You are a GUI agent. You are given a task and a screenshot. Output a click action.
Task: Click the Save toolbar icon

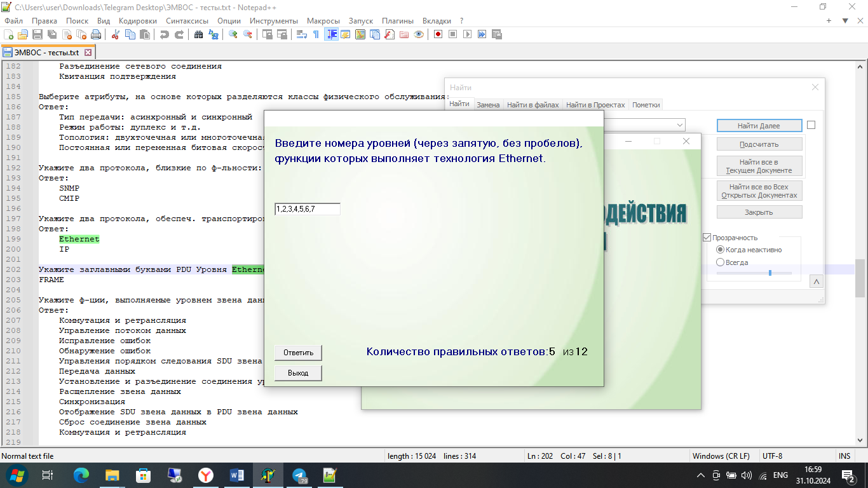(x=37, y=34)
